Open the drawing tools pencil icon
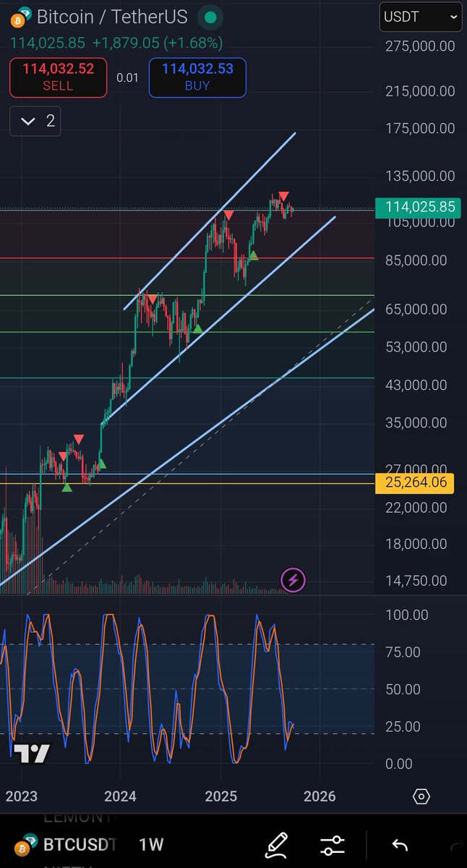This screenshot has width=467, height=868. tap(276, 844)
